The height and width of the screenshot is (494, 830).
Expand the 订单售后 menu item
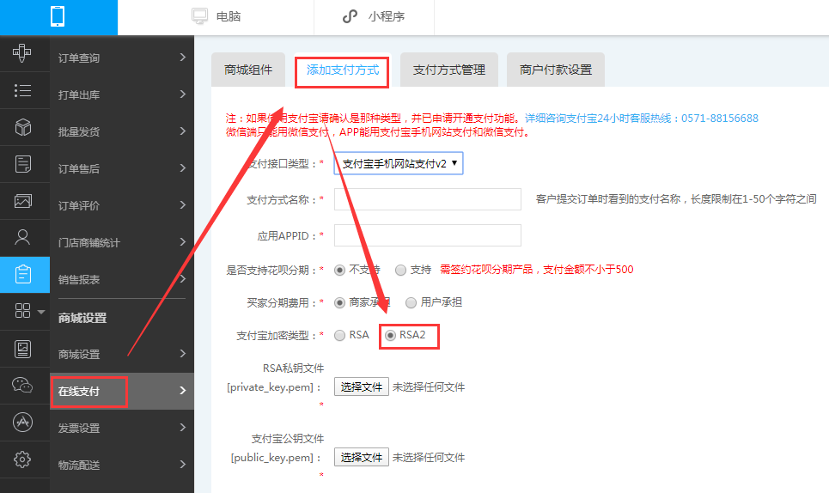(122, 168)
